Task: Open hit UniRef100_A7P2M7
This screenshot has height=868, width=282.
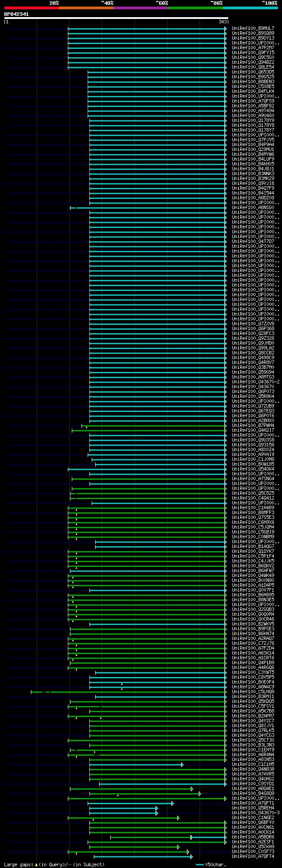Action: [253, 48]
